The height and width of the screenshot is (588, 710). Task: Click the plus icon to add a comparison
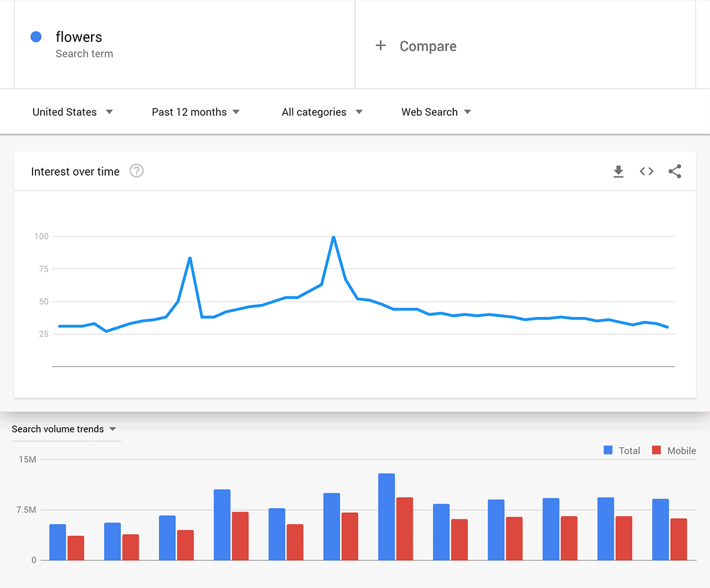coord(380,45)
